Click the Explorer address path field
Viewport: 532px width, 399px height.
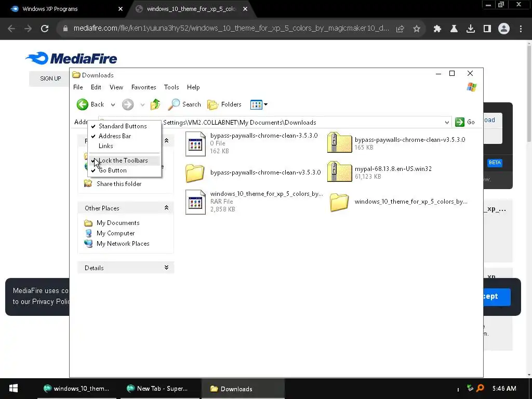(x=275, y=123)
